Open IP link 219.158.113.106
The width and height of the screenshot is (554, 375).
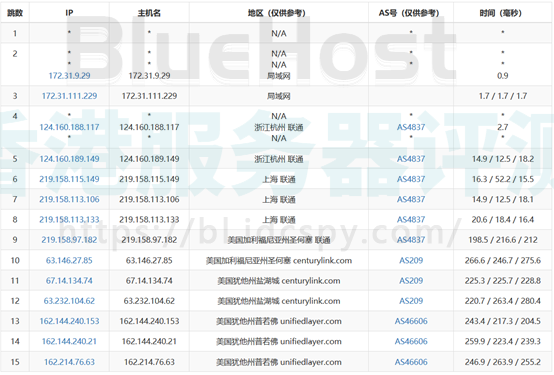tap(69, 199)
